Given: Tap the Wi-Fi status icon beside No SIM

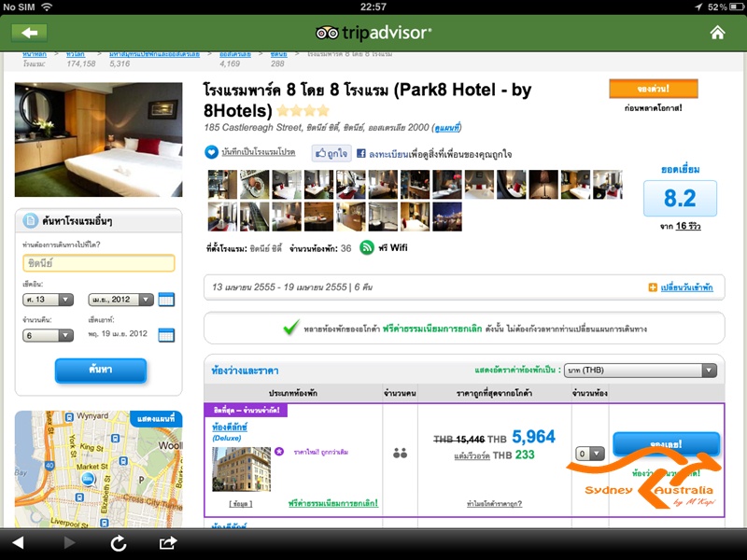Looking at the screenshot, I should 47,7.
